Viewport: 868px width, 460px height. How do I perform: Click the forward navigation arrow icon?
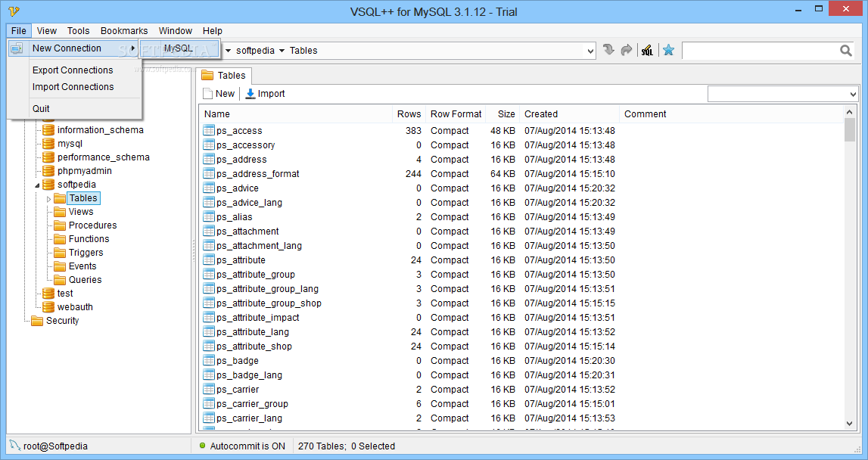[627, 51]
